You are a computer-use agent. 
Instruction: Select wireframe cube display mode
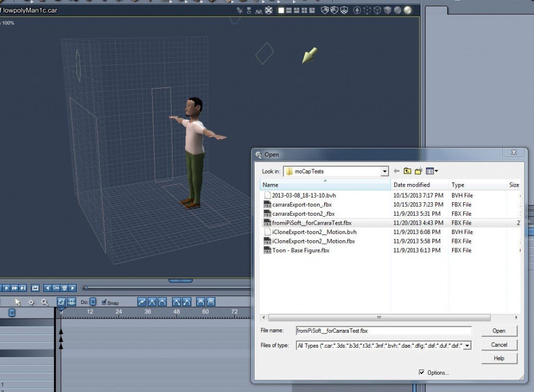378,10
